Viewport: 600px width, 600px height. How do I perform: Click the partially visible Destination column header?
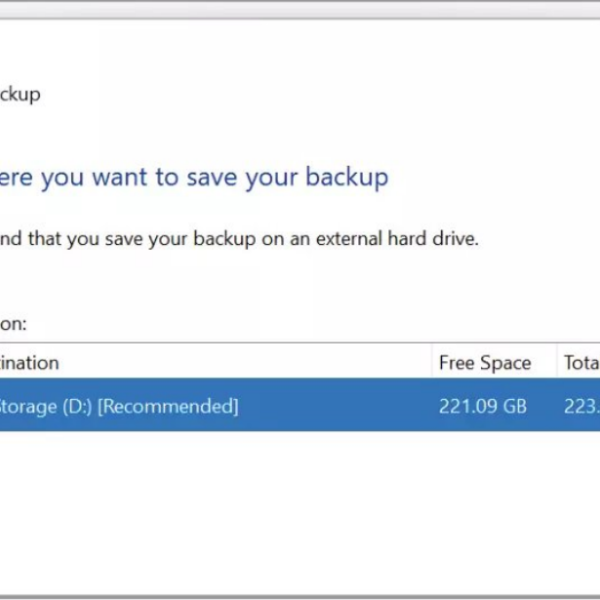tap(30, 363)
